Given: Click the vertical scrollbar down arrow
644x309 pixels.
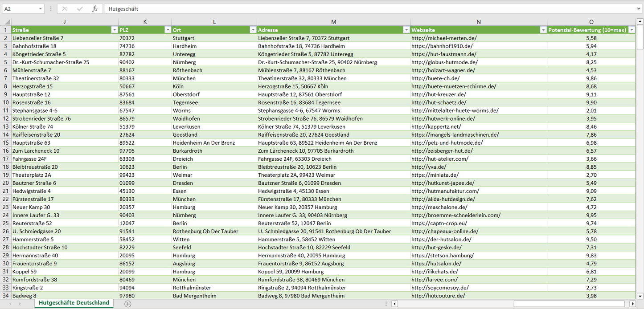Looking at the screenshot, I should click(640, 295).
